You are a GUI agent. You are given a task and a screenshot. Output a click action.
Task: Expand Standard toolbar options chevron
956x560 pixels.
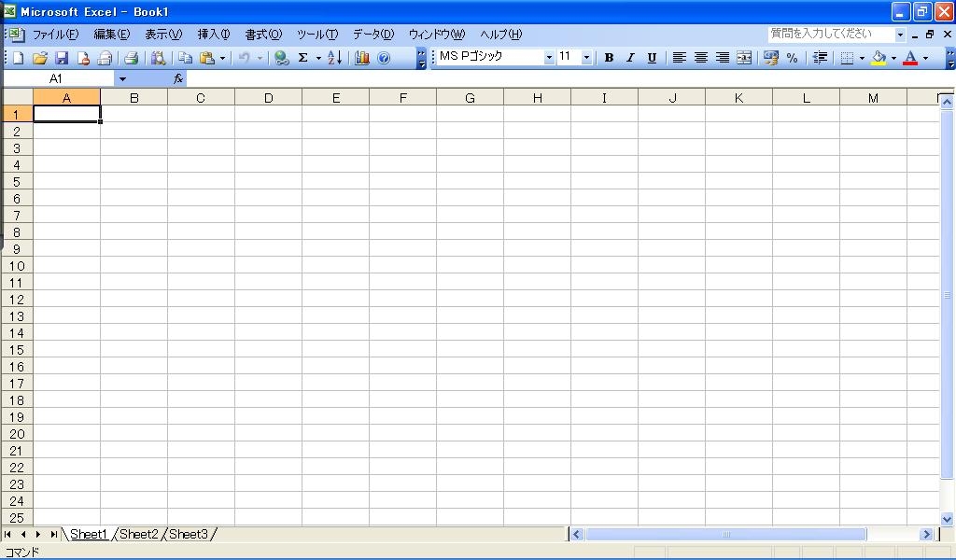421,59
